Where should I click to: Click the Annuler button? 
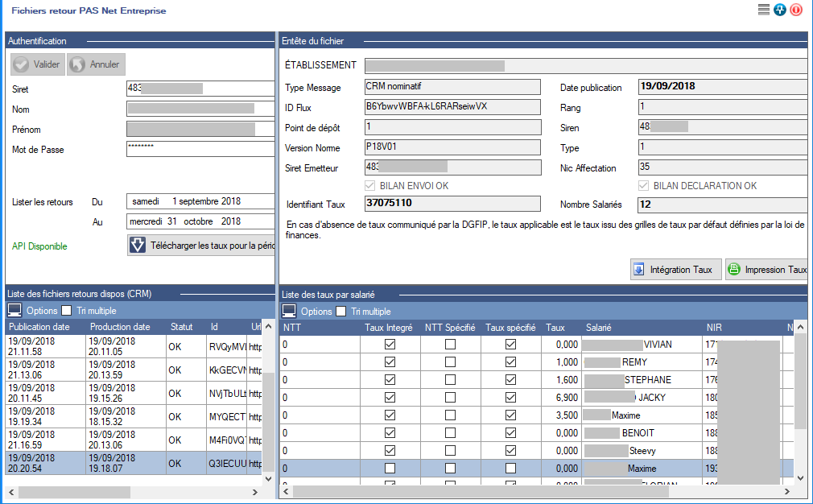point(96,64)
